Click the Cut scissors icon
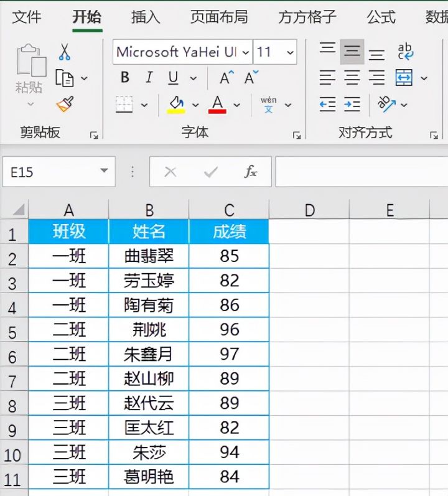This screenshot has height=496, width=448. point(65,52)
